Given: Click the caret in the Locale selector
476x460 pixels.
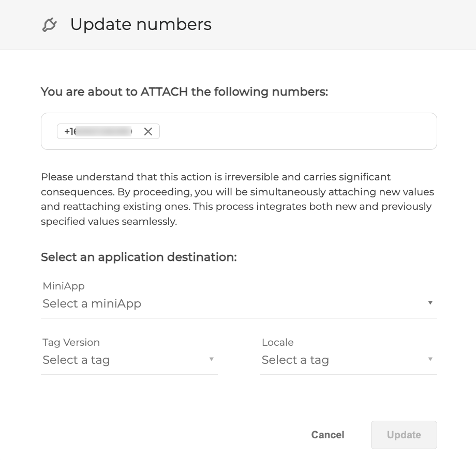Looking at the screenshot, I should coord(430,359).
